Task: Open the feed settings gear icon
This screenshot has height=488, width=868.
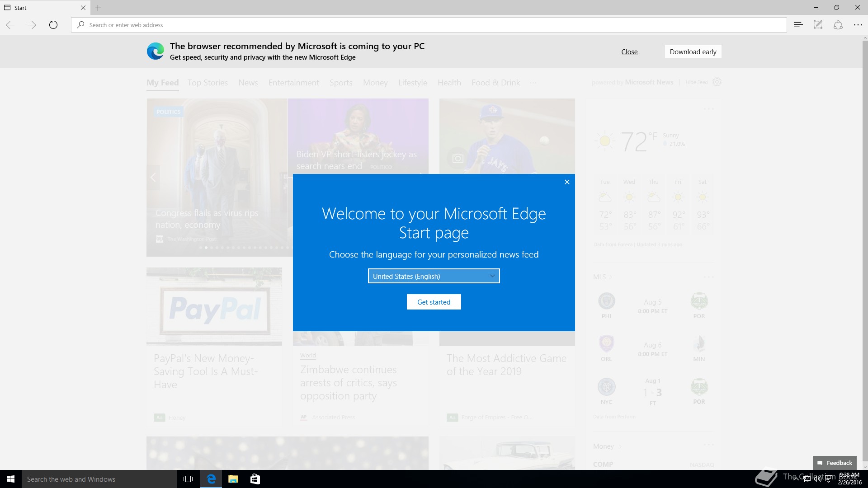Action: click(717, 82)
